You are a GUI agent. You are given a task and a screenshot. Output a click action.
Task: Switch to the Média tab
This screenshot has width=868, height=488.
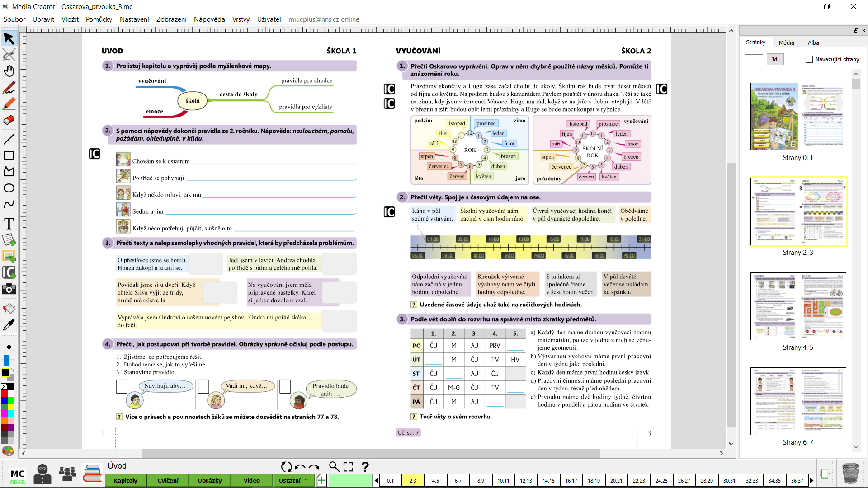coord(786,42)
